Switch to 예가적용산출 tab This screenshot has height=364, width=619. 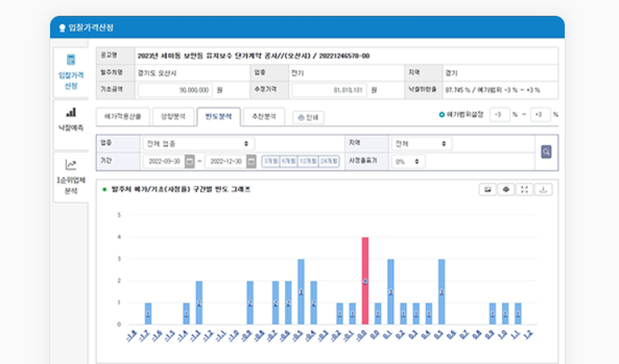[123, 117]
